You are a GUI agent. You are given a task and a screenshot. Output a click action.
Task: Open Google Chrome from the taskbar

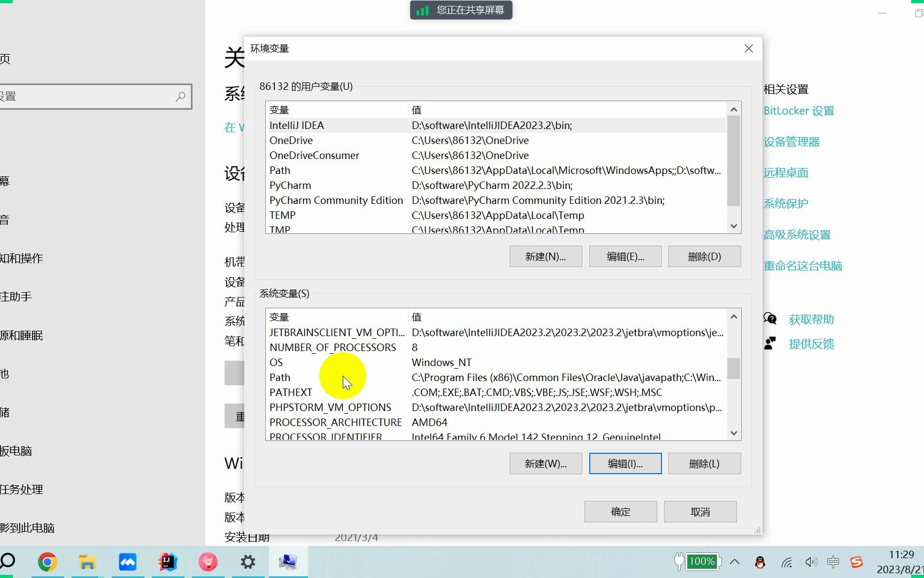47,562
